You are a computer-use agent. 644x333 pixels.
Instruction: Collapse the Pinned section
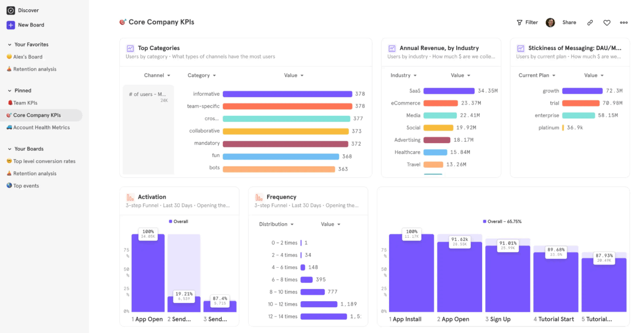[10, 91]
